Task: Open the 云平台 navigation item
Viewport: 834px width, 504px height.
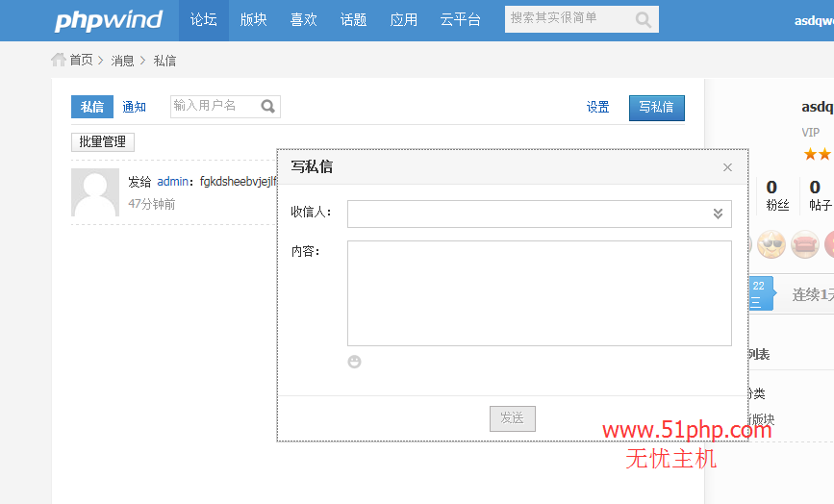Action: point(460,20)
